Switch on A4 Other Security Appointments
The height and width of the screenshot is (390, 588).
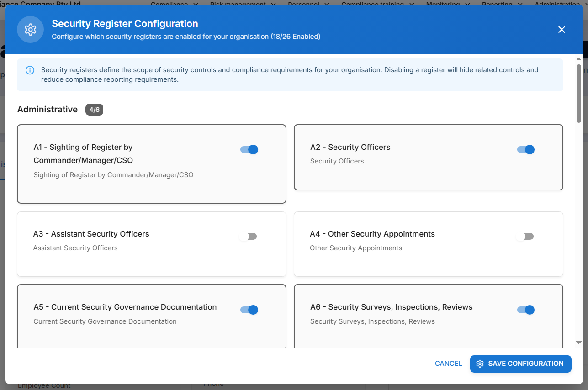pos(524,237)
